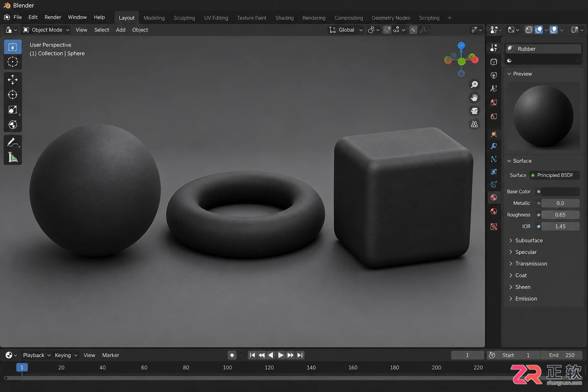This screenshot has height=392, width=588.
Task: Open the Object properties tab (orange icon)
Action: click(494, 134)
